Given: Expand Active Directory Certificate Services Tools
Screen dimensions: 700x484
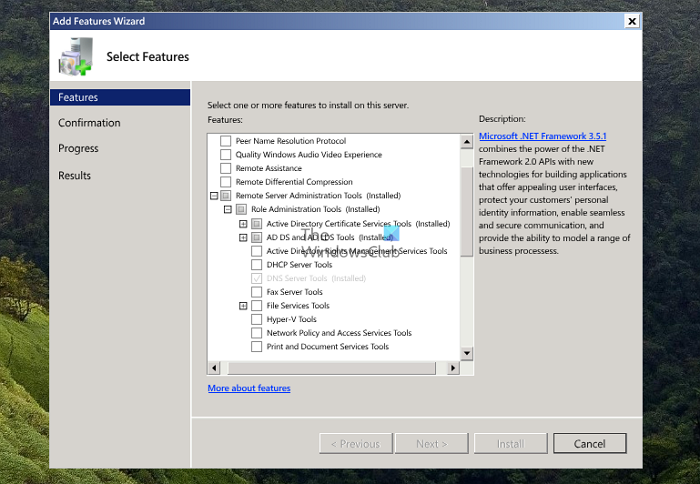Looking at the screenshot, I should tap(243, 224).
